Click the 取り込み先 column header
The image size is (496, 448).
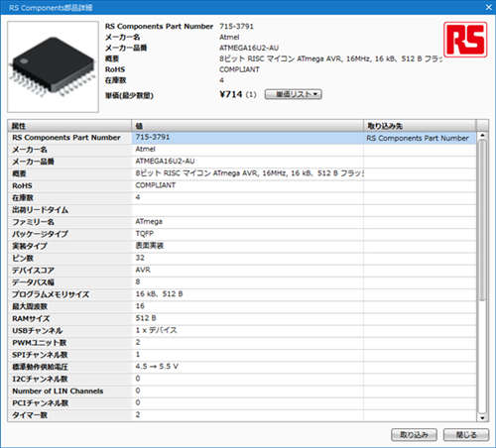point(420,126)
